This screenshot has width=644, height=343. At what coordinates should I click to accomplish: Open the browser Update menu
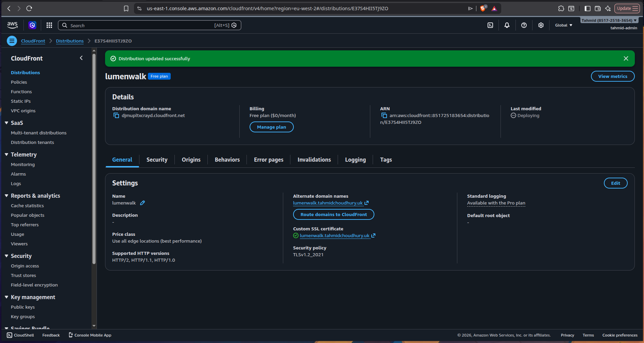tap(627, 9)
